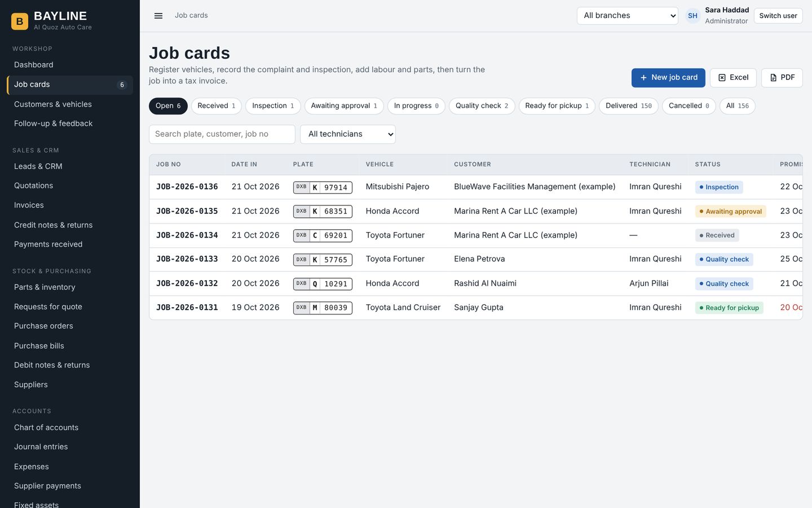The width and height of the screenshot is (812, 508).
Task: Focus the search plate, customer field
Action: pos(222,134)
